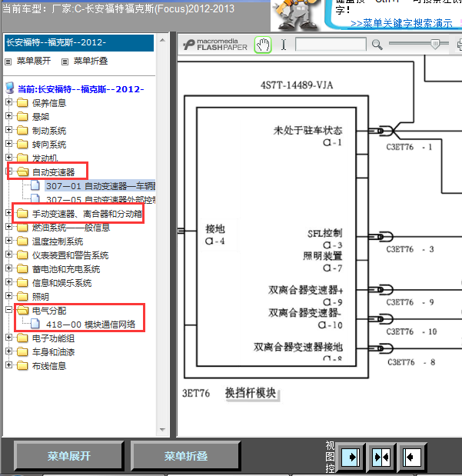Click the large 菜单展开 bottom button
Image resolution: width=462 pixels, height=476 pixels.
tap(69, 456)
